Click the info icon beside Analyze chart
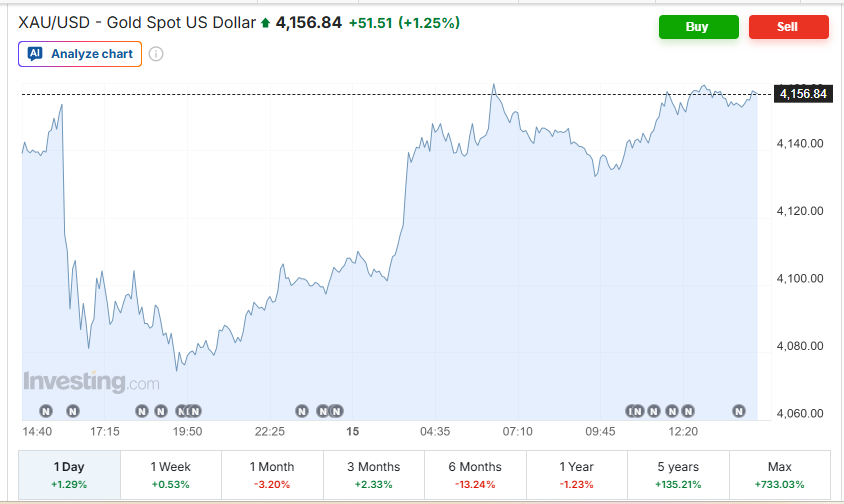The image size is (844, 504). [x=156, y=54]
